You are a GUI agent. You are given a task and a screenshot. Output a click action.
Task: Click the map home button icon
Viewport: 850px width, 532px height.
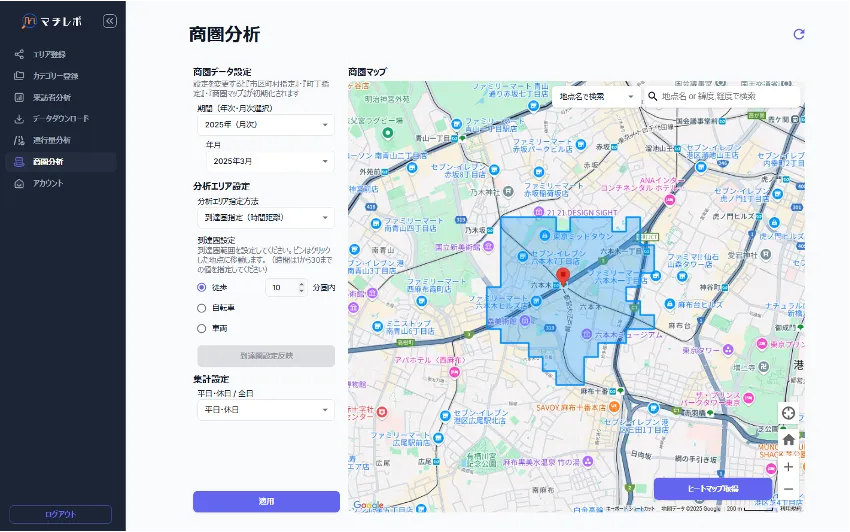[x=789, y=440]
